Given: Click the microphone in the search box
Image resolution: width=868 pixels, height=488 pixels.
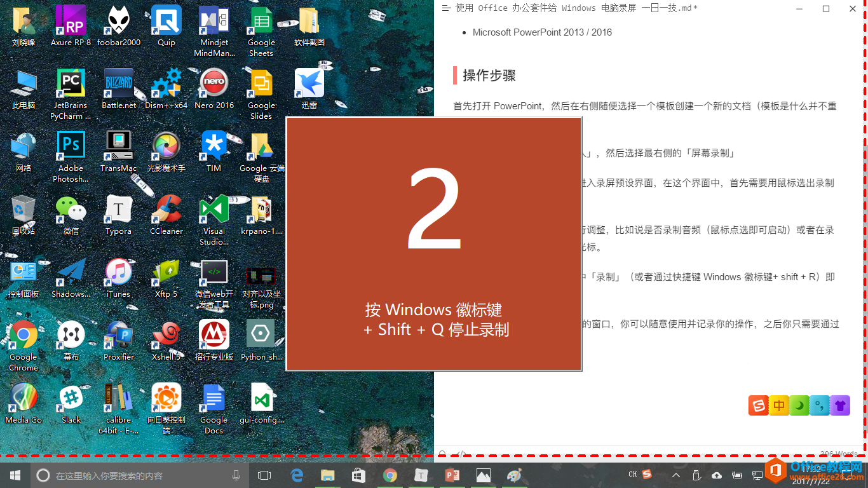Looking at the screenshot, I should [x=236, y=475].
